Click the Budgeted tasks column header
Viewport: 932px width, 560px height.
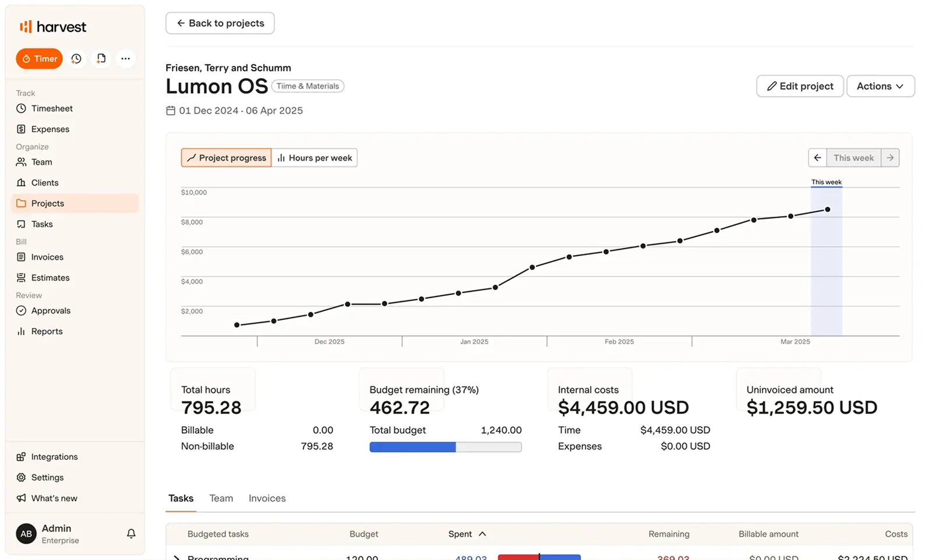218,534
